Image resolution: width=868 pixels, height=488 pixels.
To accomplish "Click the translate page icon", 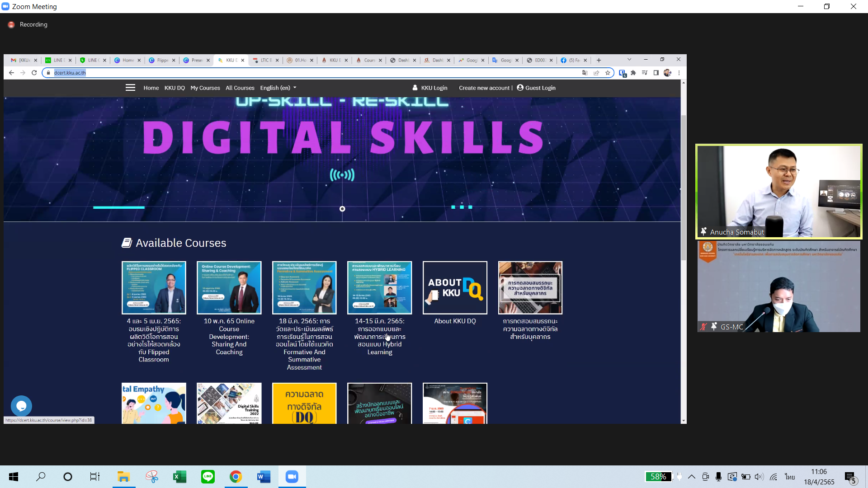I will (585, 73).
